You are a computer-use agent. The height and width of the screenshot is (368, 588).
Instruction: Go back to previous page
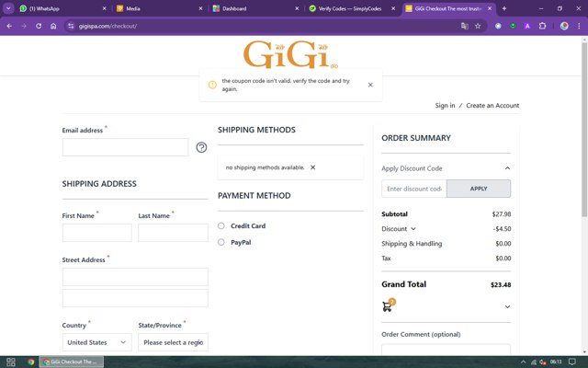[x=9, y=26]
